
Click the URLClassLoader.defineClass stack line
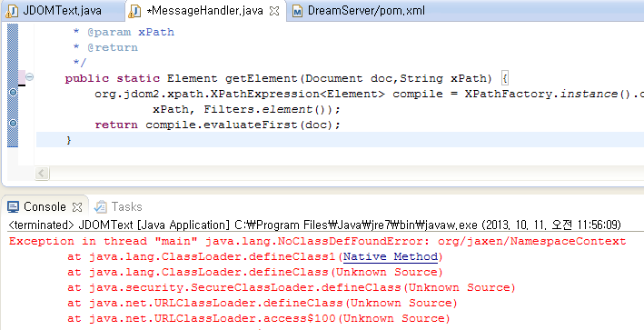pos(263,304)
